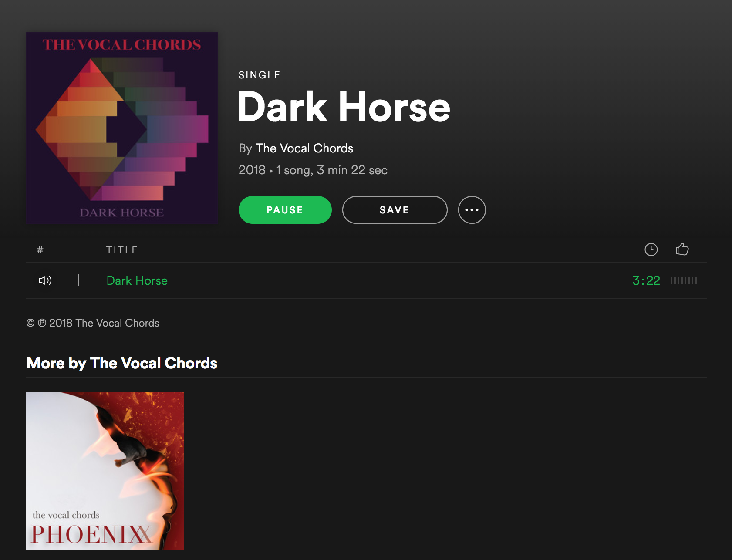The width and height of the screenshot is (732, 560).
Task: Open the three-dots more options menu
Action: (472, 210)
